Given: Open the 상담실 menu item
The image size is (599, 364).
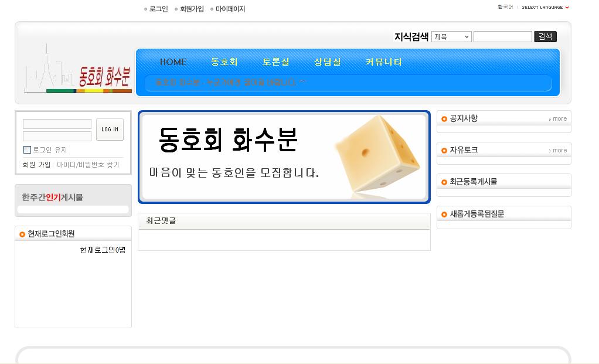Looking at the screenshot, I should pyautogui.click(x=327, y=62).
